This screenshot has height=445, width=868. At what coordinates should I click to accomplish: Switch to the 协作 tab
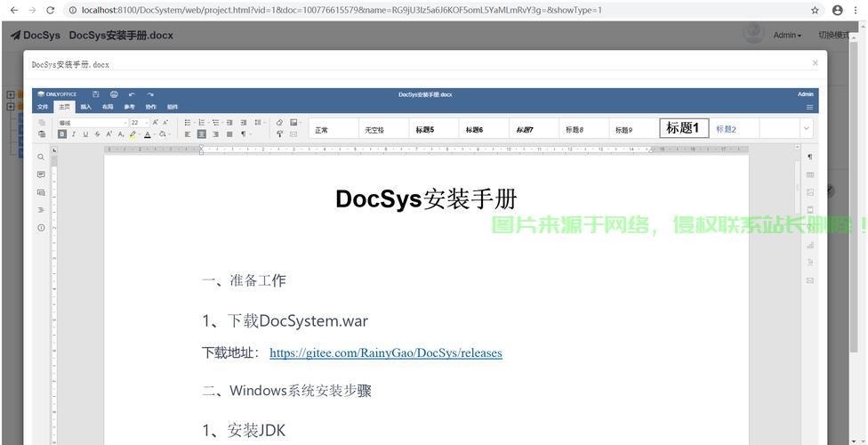point(150,107)
